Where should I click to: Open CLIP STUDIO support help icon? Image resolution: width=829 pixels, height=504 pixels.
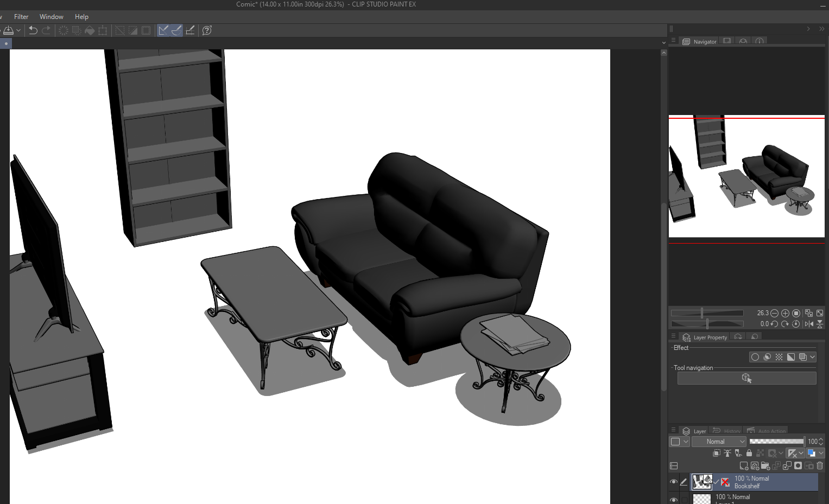207,30
